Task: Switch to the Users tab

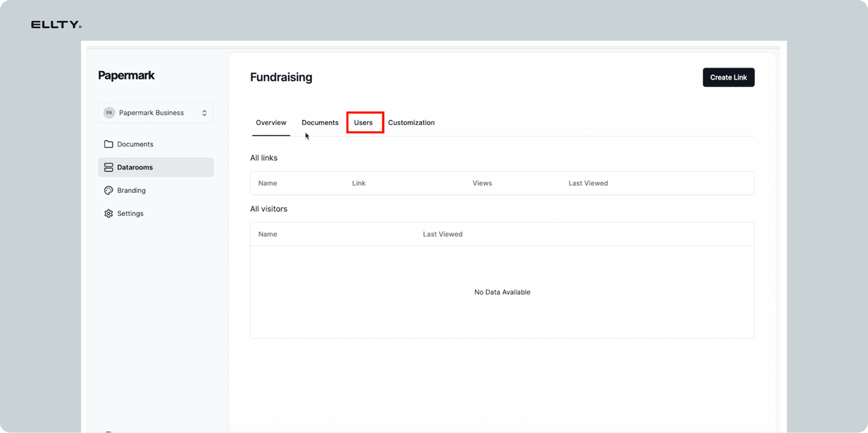Action: [x=363, y=123]
